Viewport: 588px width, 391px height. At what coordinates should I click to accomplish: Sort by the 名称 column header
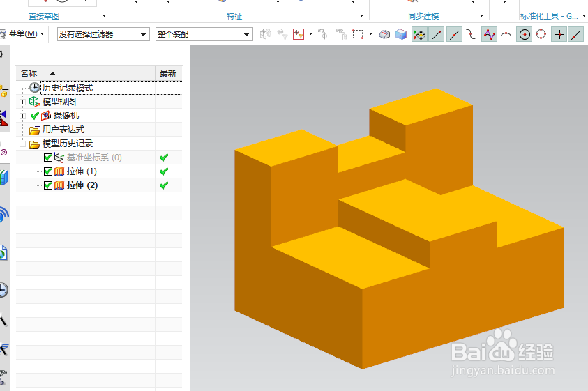tap(85, 73)
